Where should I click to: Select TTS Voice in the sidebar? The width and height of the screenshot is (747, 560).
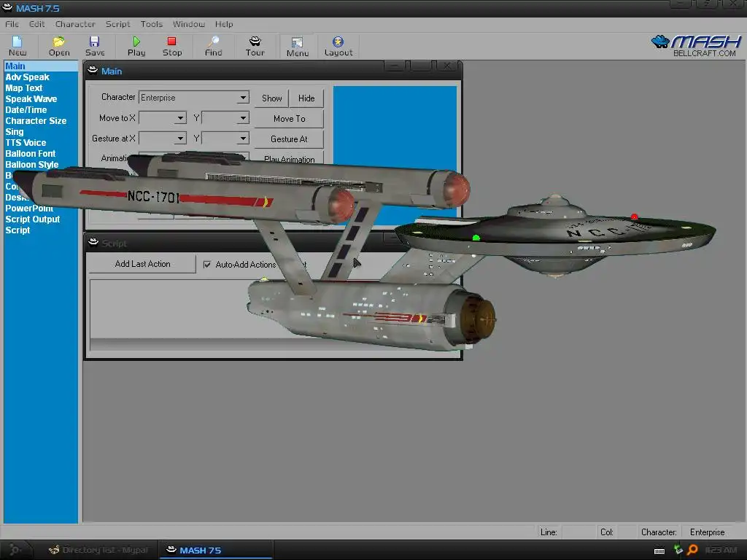pos(26,143)
